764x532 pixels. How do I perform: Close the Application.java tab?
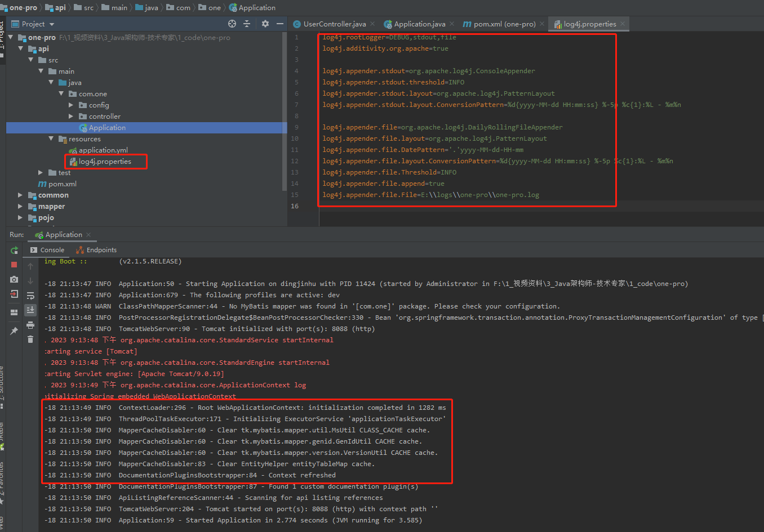coord(452,24)
